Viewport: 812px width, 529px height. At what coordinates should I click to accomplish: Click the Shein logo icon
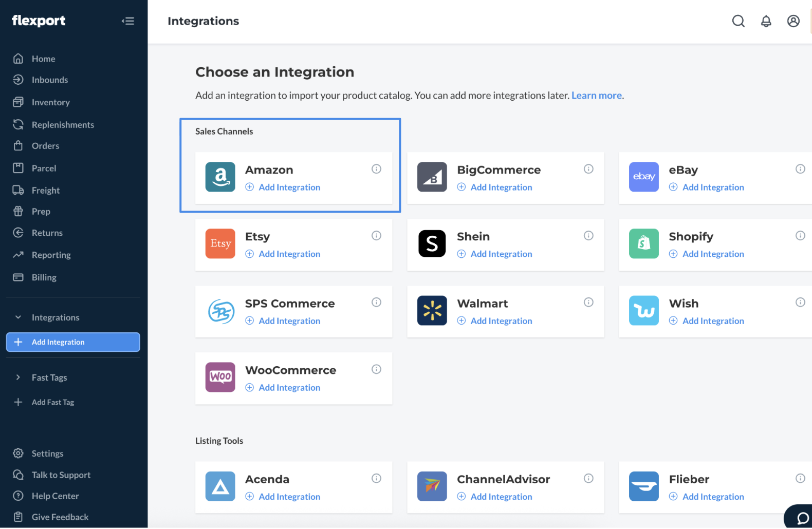pos(432,244)
